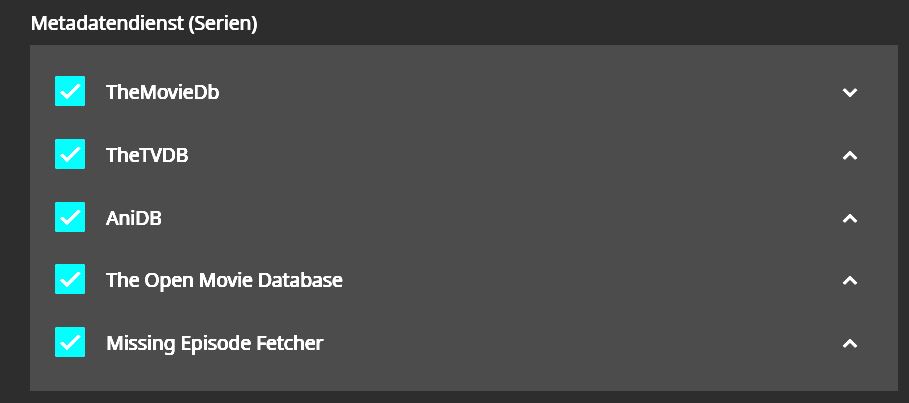Deselect the Missing Episode Fetcher checkbox
This screenshot has width=909, height=403.
pyautogui.click(x=70, y=342)
